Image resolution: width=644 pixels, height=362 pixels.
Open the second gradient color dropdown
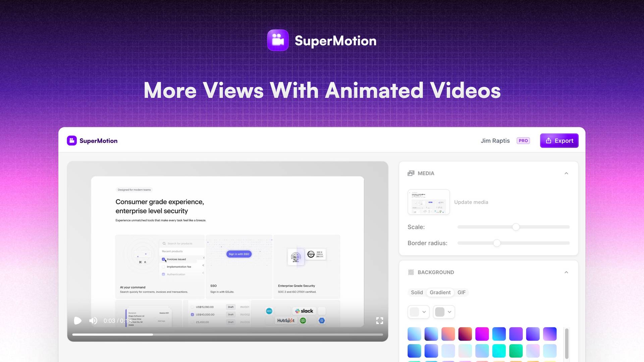[443, 312]
